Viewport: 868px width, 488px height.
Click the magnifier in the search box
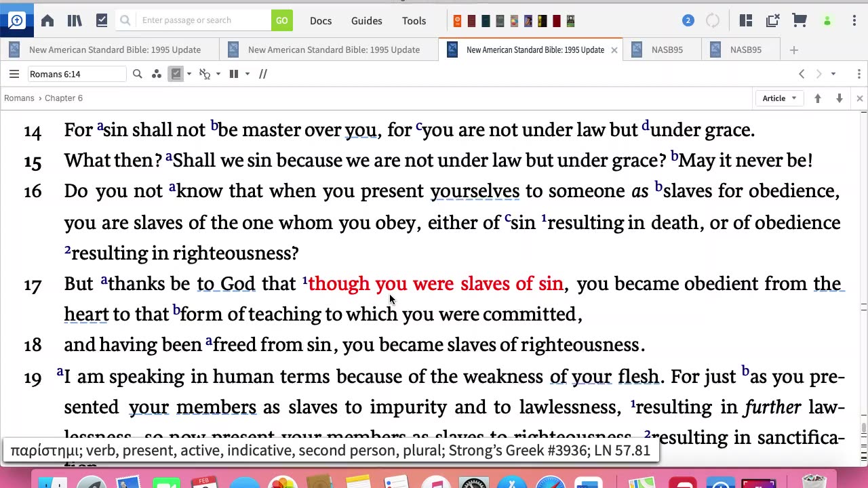click(125, 20)
